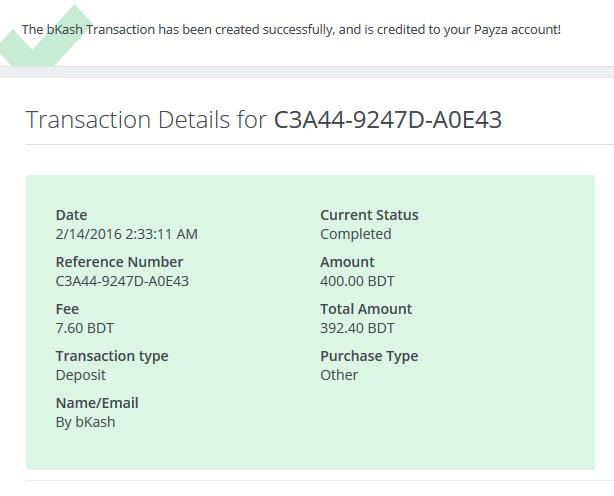The image size is (614, 496).
Task: Click the bKash transaction success message
Action: pyautogui.click(x=291, y=30)
